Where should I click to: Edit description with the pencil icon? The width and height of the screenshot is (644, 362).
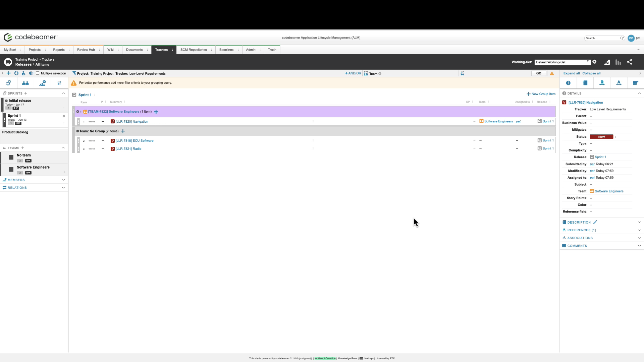tap(595, 222)
